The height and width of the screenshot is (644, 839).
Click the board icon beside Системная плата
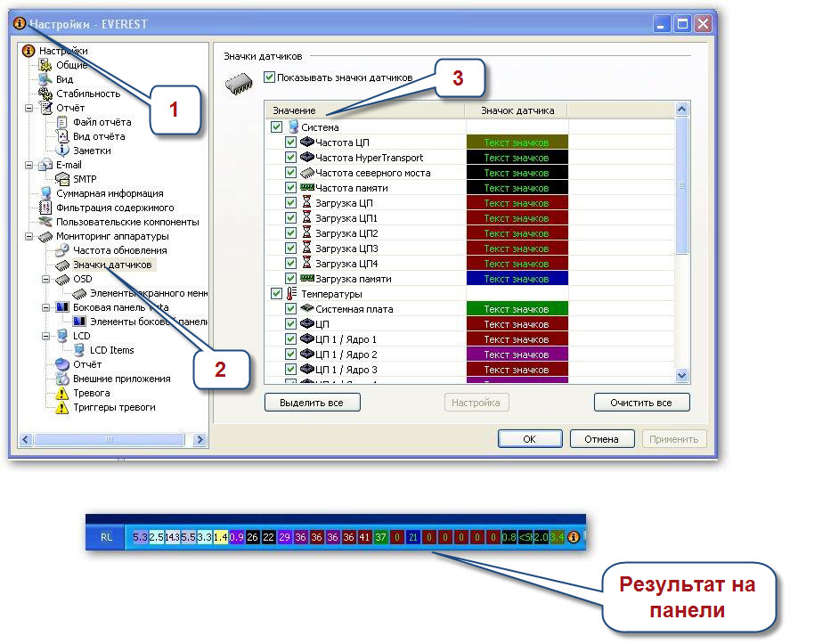pyautogui.click(x=306, y=308)
